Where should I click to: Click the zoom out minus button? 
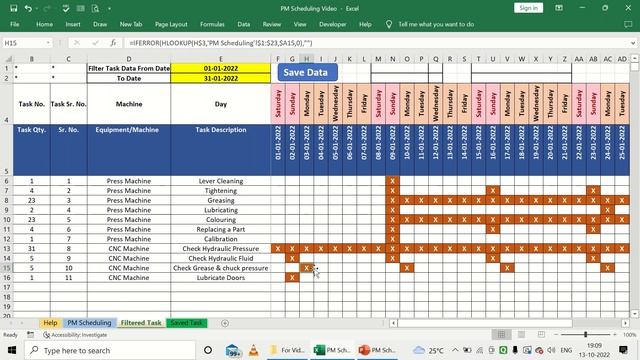[556, 335]
